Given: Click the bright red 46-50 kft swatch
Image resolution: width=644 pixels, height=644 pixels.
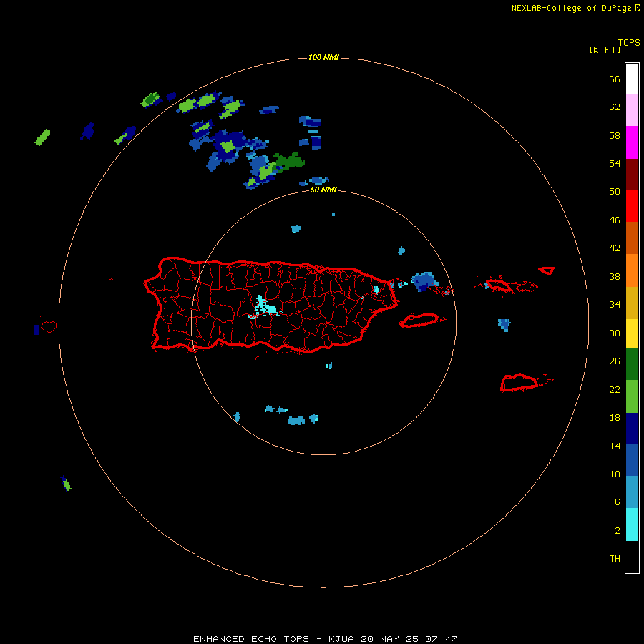Looking at the screenshot, I should click(632, 206).
